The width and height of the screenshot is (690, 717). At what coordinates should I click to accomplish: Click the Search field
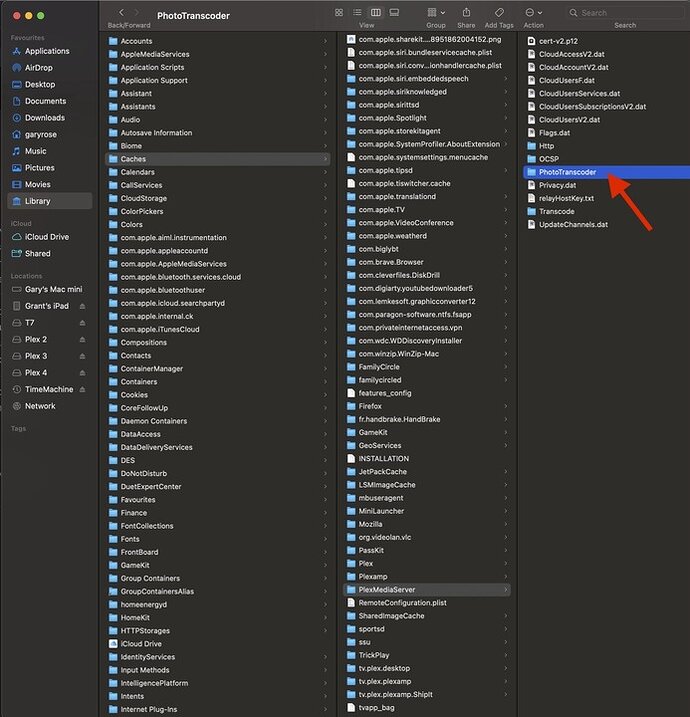(x=625, y=13)
